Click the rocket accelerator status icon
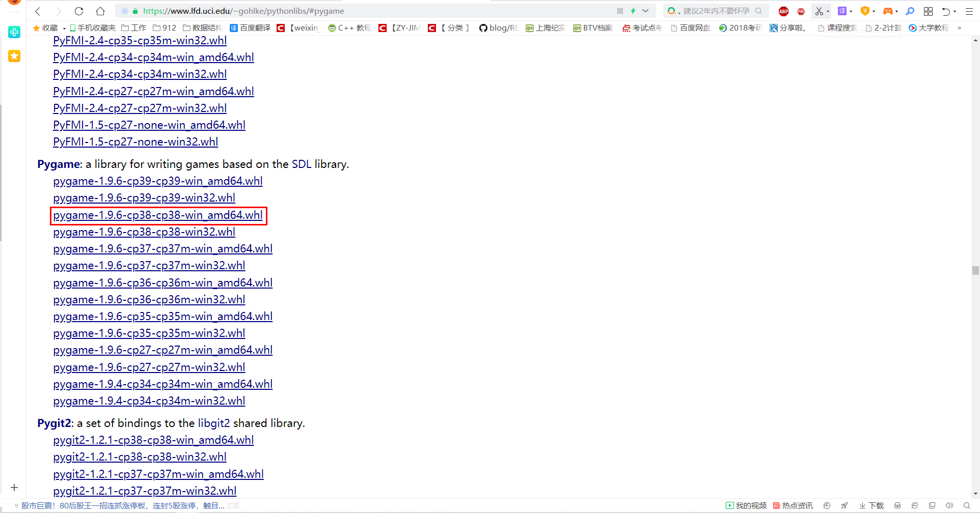 tap(845, 506)
